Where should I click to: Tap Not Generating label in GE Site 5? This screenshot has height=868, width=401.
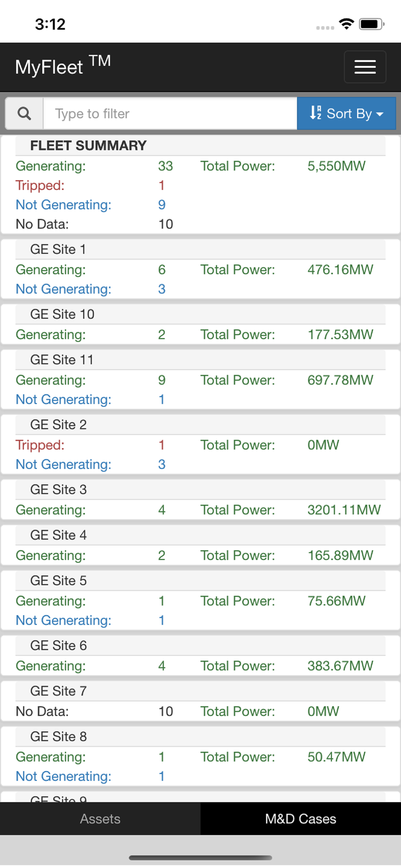coord(63,620)
